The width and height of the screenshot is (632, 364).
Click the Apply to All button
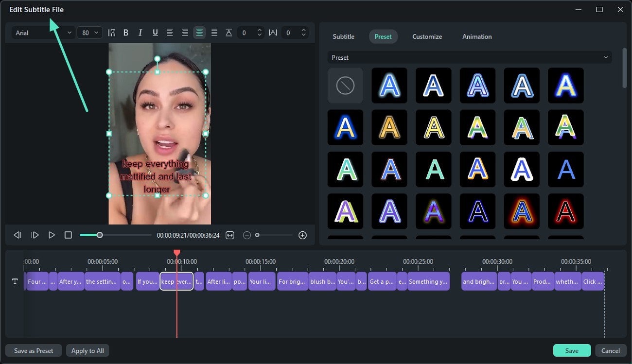tap(88, 350)
